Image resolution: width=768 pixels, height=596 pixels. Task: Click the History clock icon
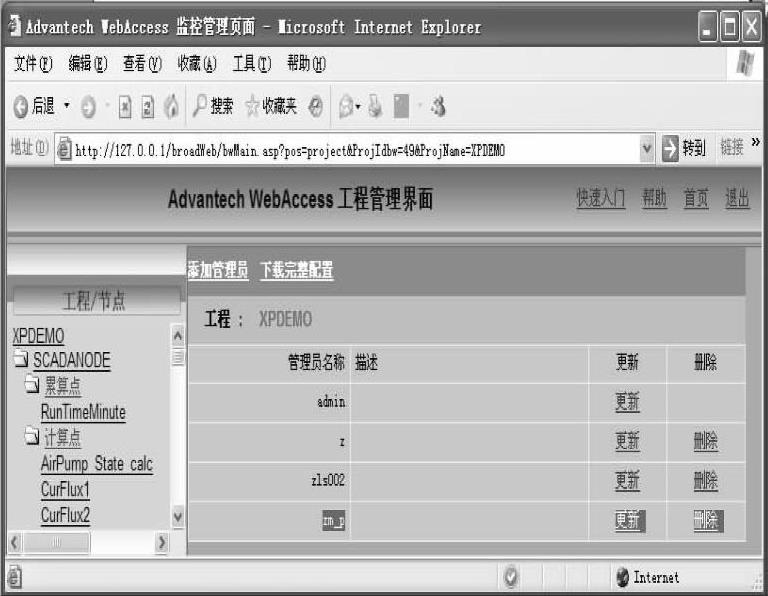click(316, 106)
